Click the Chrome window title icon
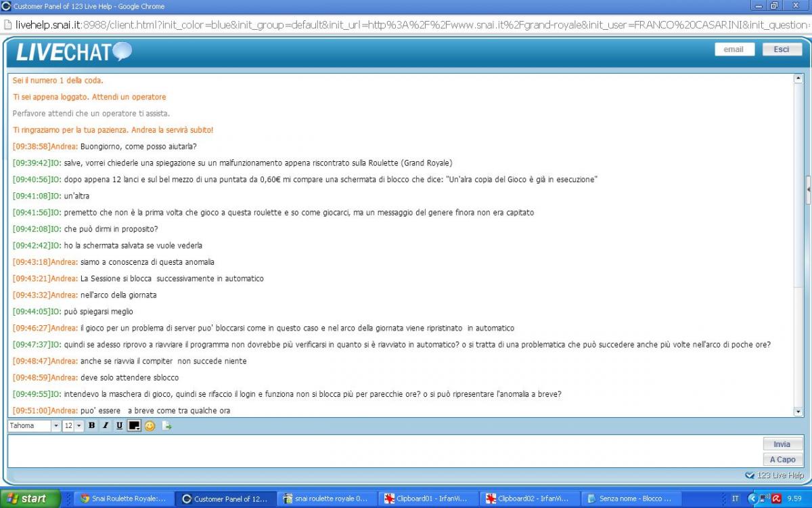 (x=6, y=6)
